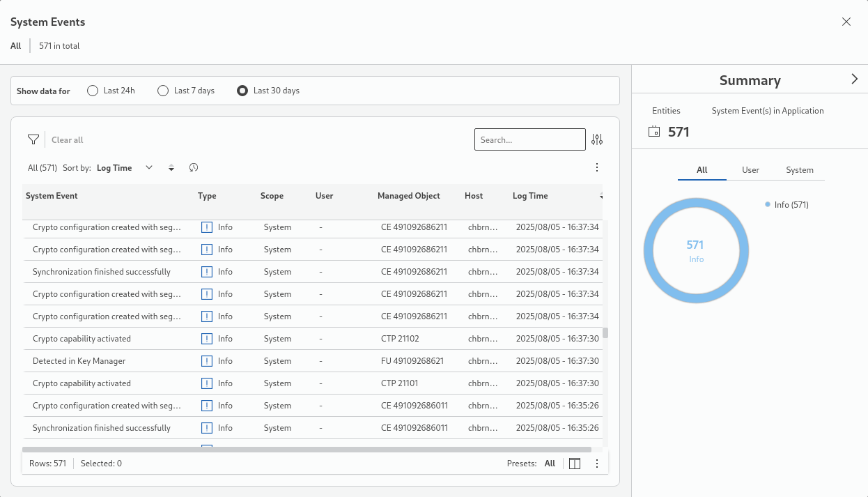Click in the Search input field
The height and width of the screenshot is (497, 868).
click(529, 139)
